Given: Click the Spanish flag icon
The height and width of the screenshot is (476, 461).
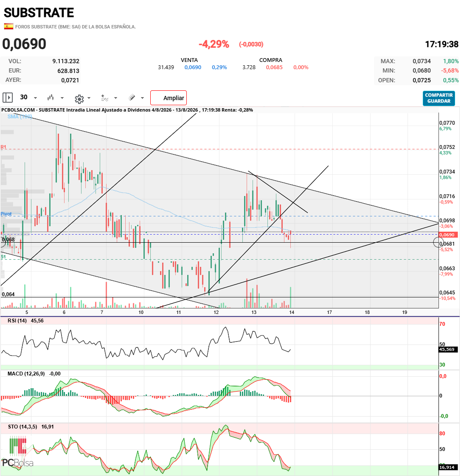Looking at the screenshot, I should click(x=8, y=26).
